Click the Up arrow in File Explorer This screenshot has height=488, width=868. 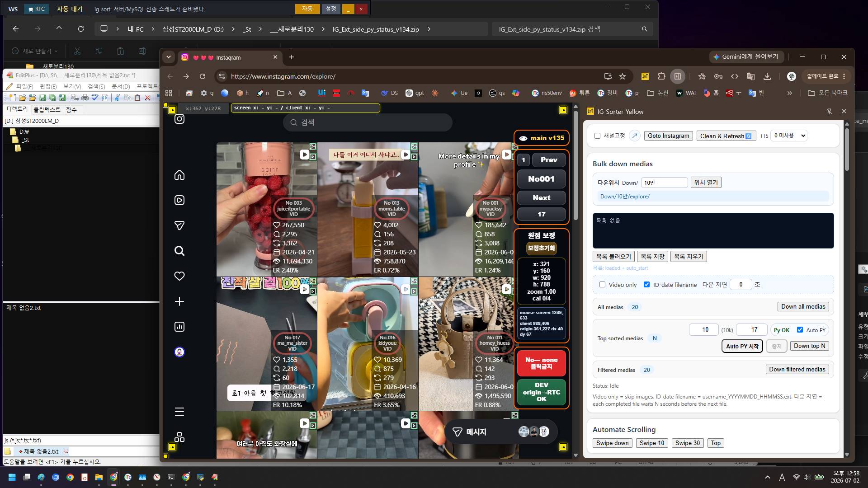(x=59, y=29)
